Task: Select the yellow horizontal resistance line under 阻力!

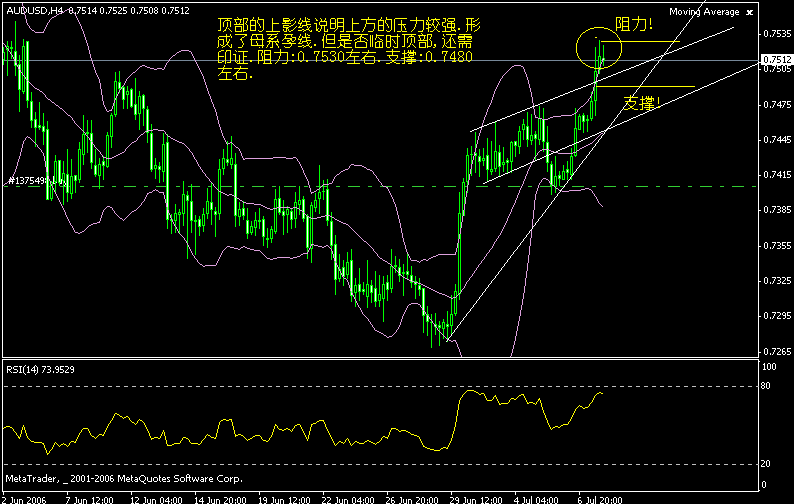Action: click(x=641, y=42)
